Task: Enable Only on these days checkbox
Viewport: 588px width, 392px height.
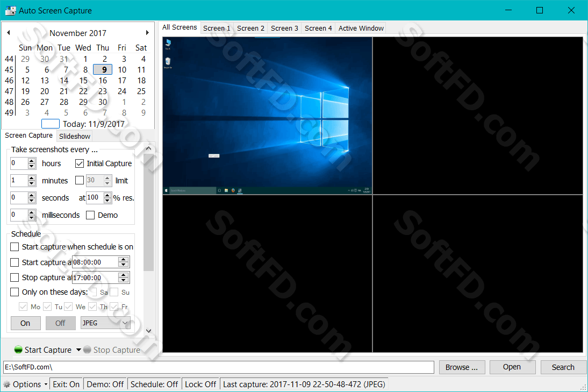Action: [x=15, y=292]
